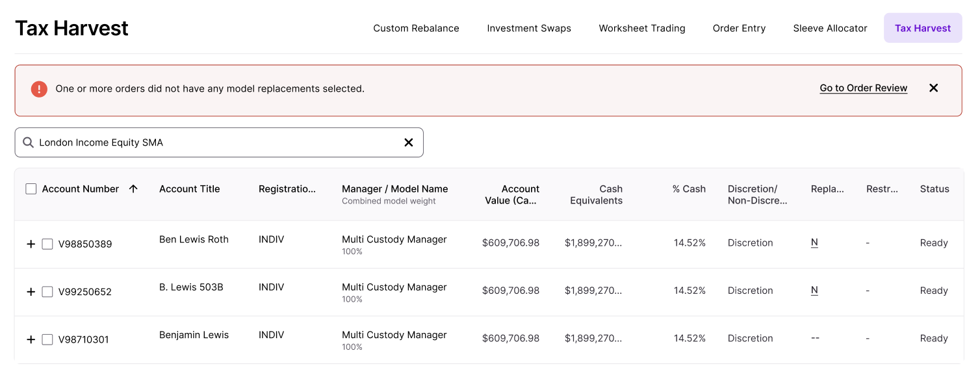Select checkbox for account V99250652

tap(47, 292)
